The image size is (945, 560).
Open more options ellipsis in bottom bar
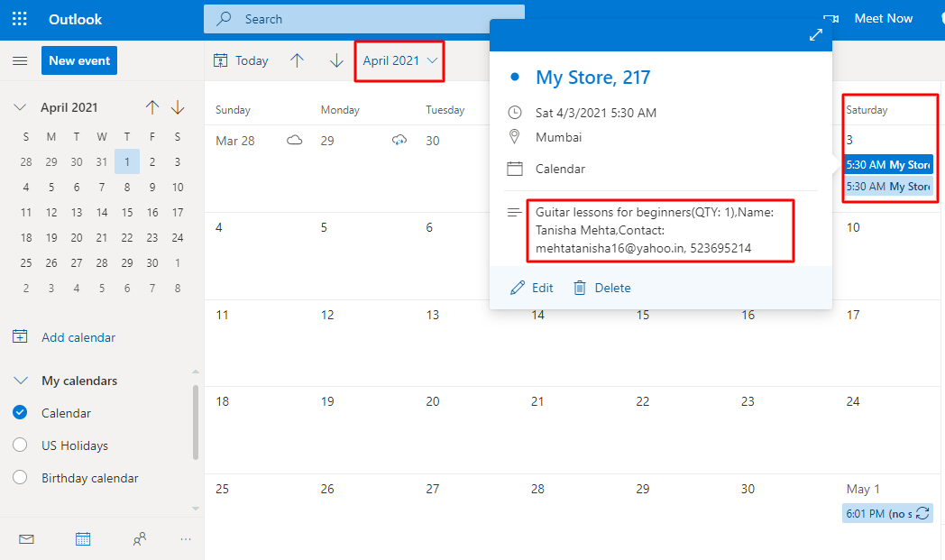(x=186, y=539)
